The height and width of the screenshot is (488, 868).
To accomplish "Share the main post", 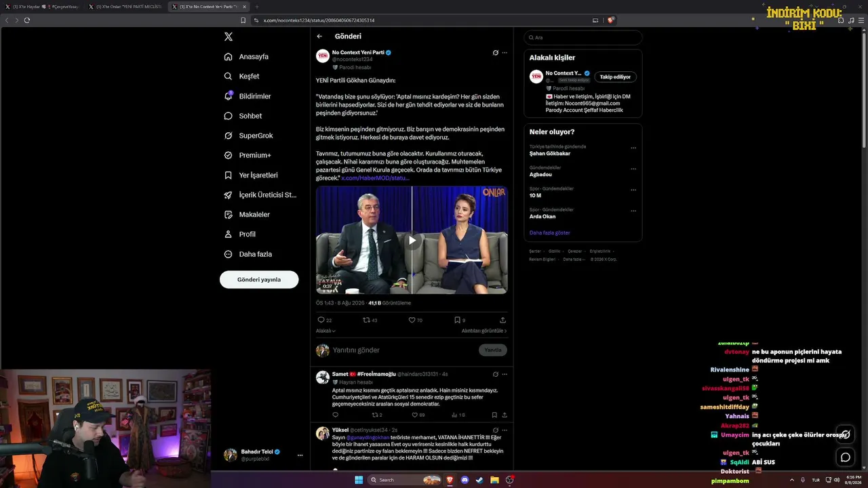I will tap(502, 320).
